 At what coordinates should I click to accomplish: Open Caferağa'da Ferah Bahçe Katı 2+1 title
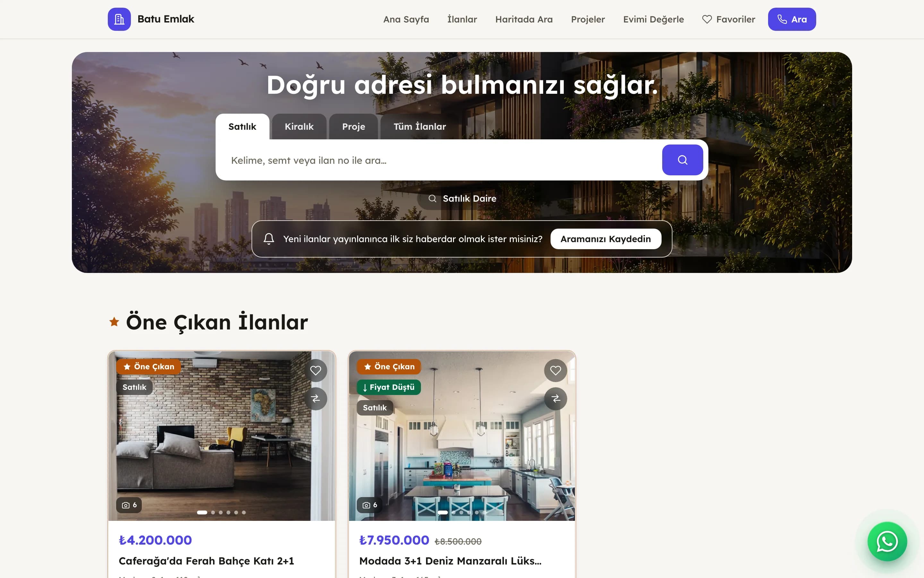206,561
